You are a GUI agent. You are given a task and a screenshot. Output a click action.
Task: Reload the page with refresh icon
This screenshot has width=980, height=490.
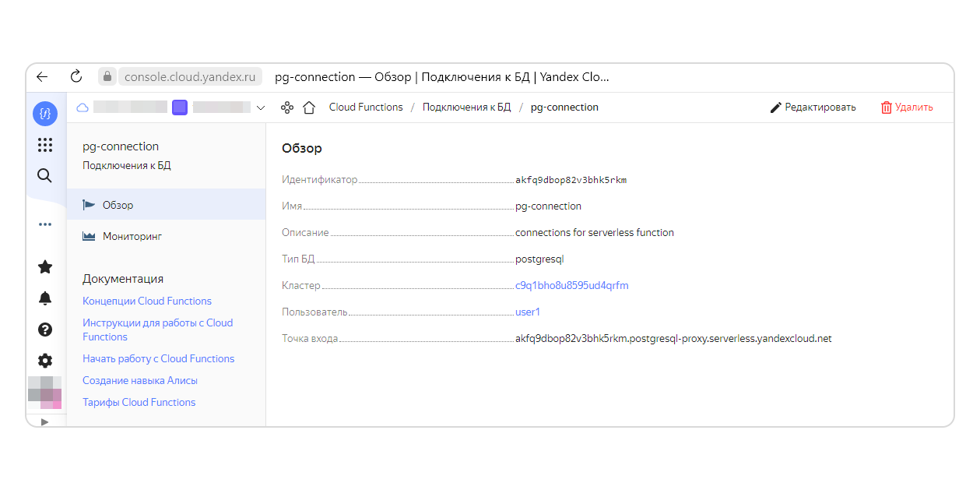coord(76,76)
